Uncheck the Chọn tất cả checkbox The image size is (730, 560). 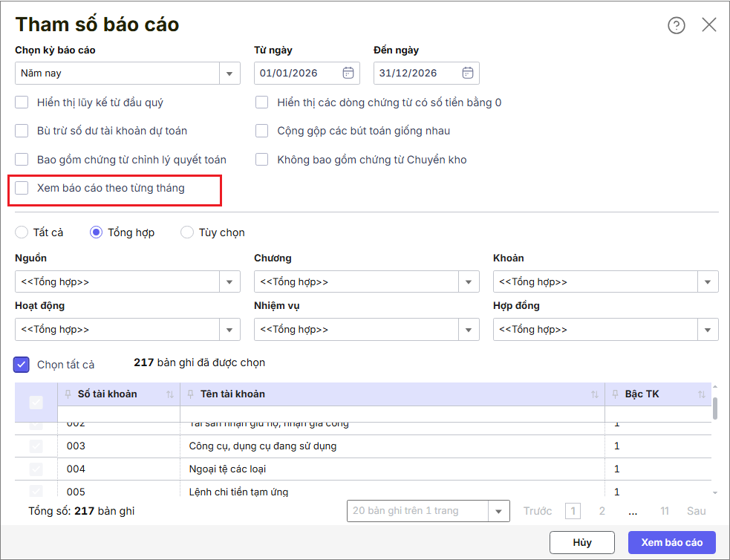[x=22, y=365]
